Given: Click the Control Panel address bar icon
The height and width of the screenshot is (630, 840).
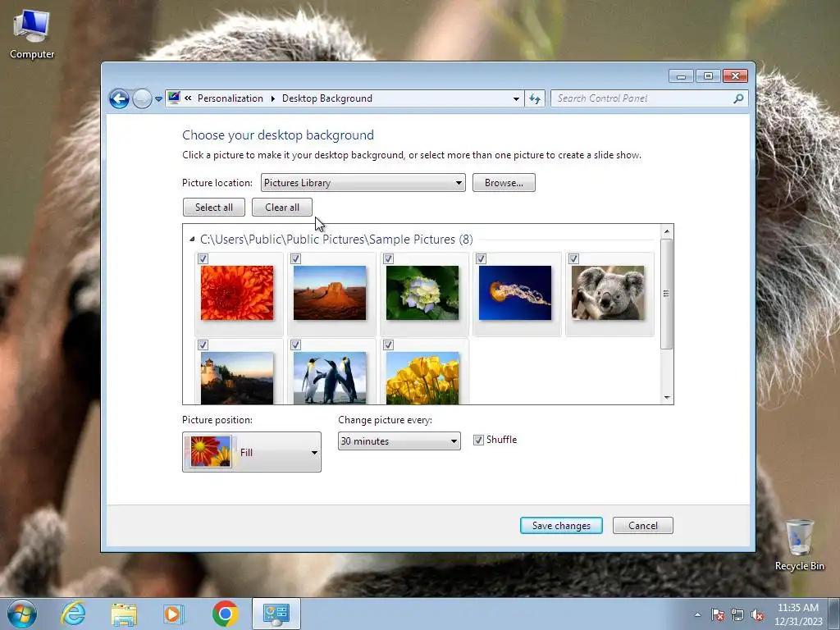Looking at the screenshot, I should 174,98.
